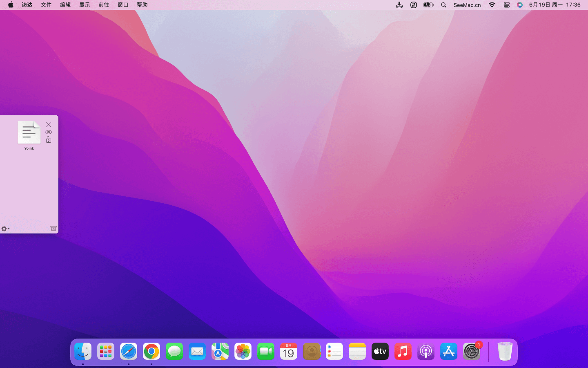
Task: Click the Yoink document file thumbnail
Action: click(29, 132)
